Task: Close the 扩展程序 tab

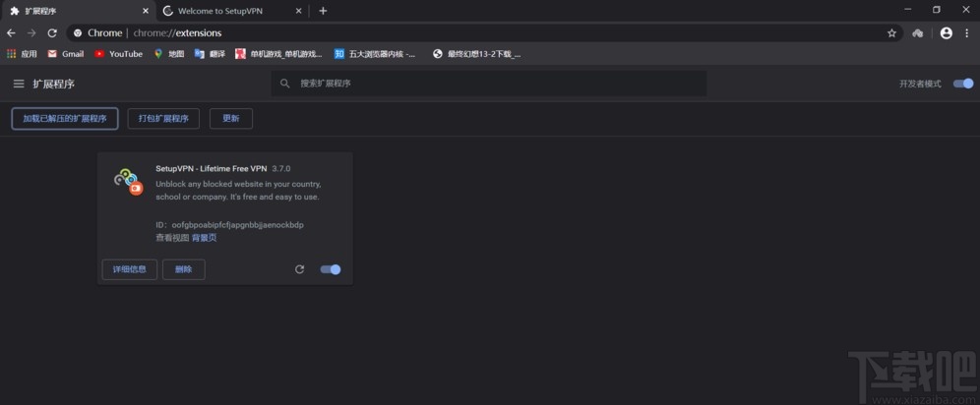Action: [146, 11]
